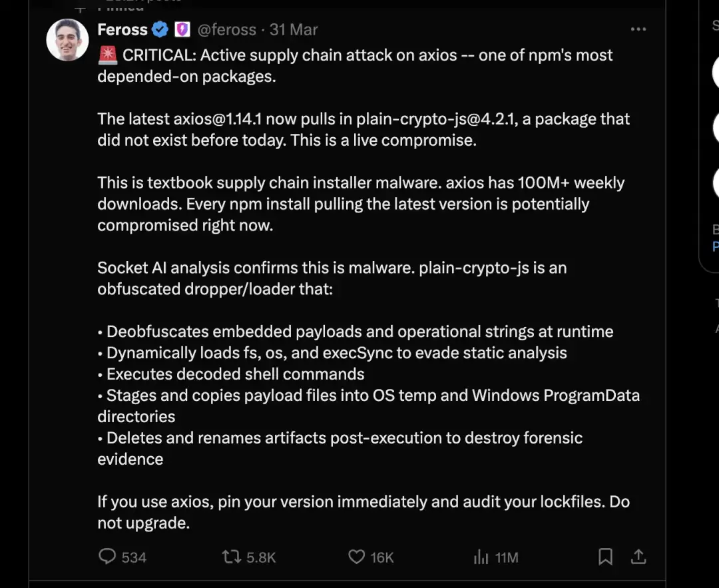Open the purple shield affiliation badge
Screen dimensions: 719x588
182,29
